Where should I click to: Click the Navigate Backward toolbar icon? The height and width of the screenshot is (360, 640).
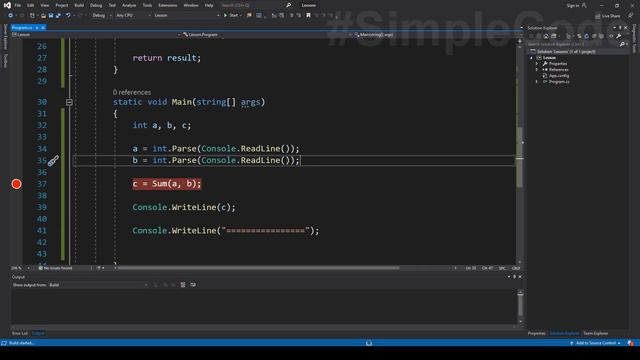(x=10, y=16)
